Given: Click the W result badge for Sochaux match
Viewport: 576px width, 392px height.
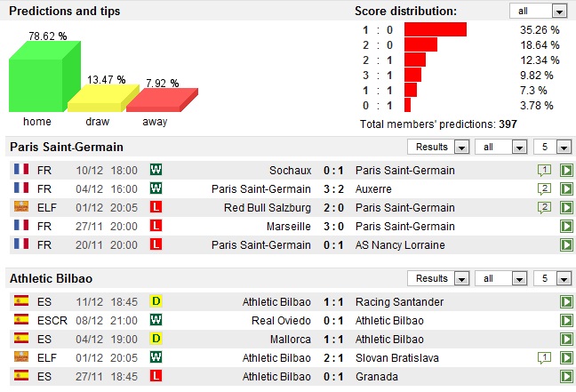Looking at the screenshot, I should 156,171.
